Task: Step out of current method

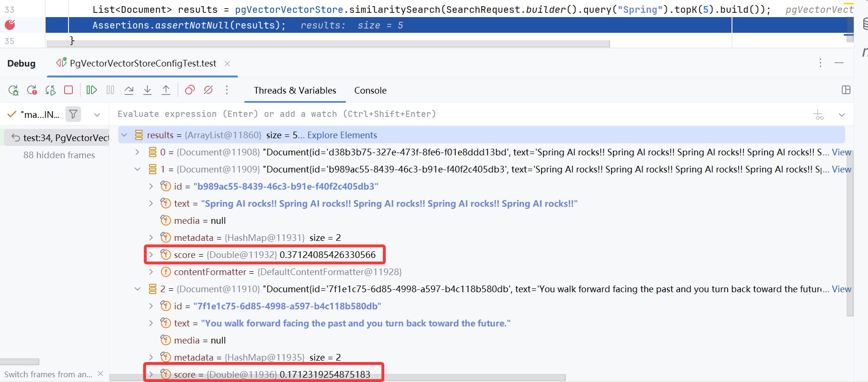Action: pyautogui.click(x=166, y=90)
